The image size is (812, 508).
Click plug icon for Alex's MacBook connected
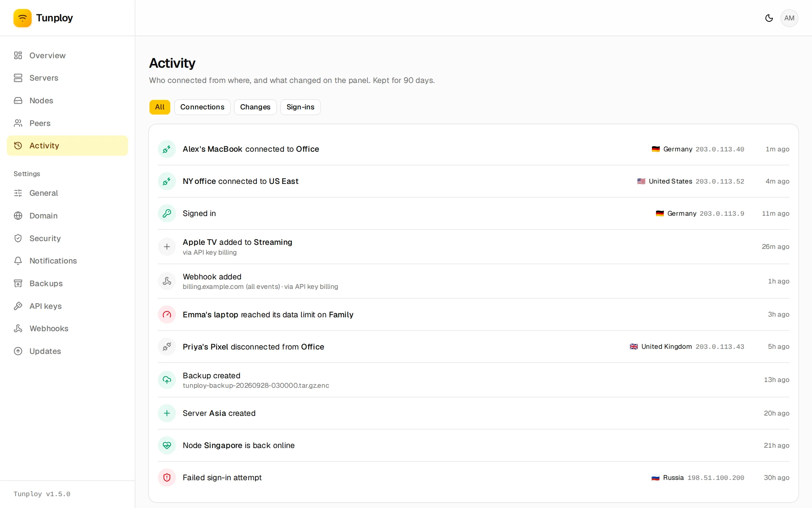167,149
